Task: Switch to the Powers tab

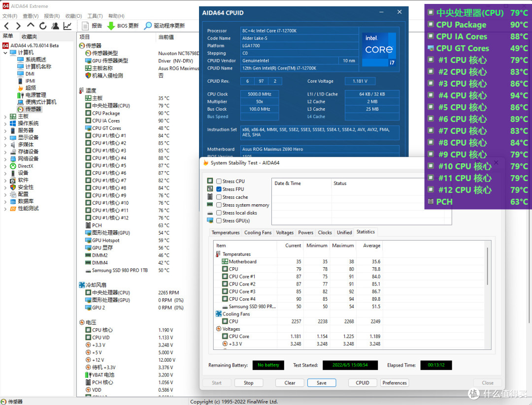Action: tap(306, 232)
